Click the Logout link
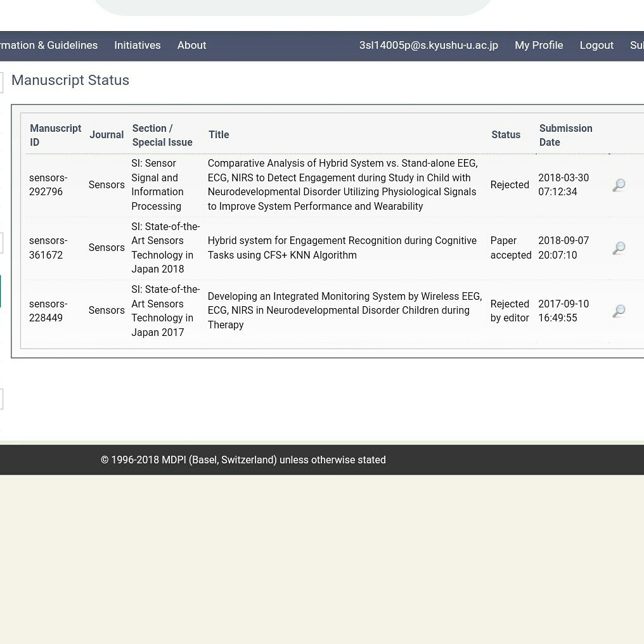The width and height of the screenshot is (644, 644). [x=596, y=46]
